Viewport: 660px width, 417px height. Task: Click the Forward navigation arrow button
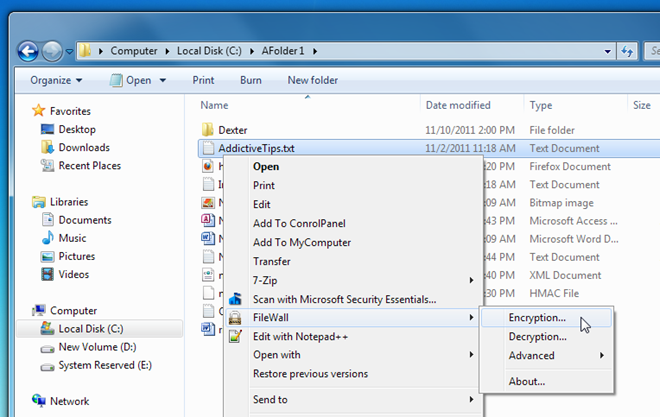52,51
